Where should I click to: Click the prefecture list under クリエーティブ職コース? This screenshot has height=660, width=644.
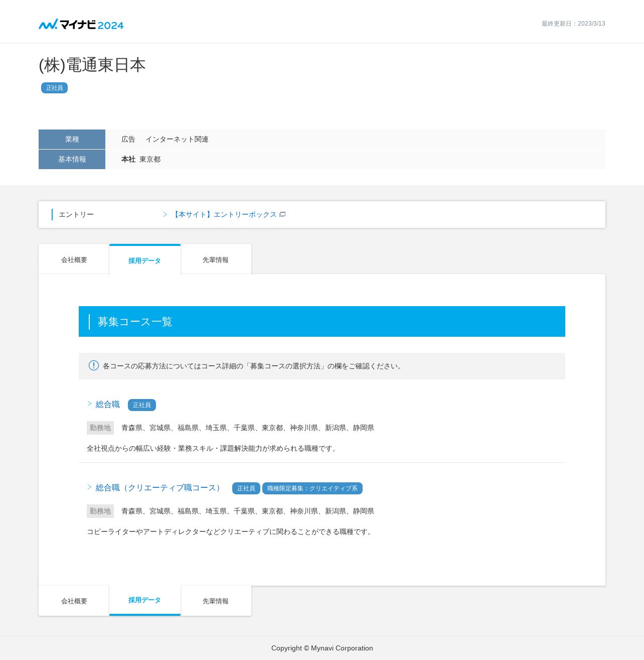[x=248, y=511]
